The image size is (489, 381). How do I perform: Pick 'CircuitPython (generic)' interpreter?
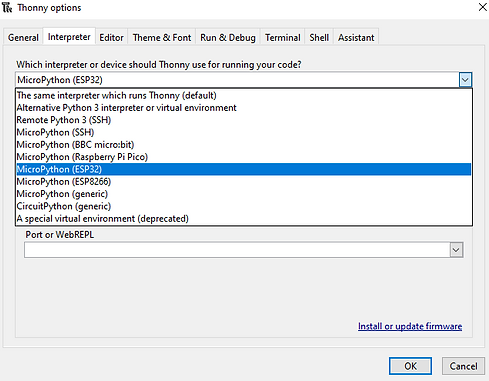pyautogui.click(x=244, y=206)
